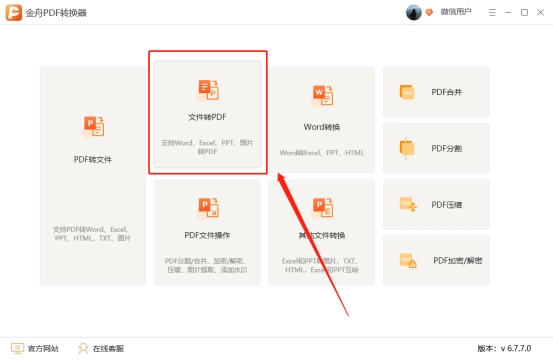Click the PDF转文件 icon
The width and height of the screenshot is (553, 360).
(93, 127)
